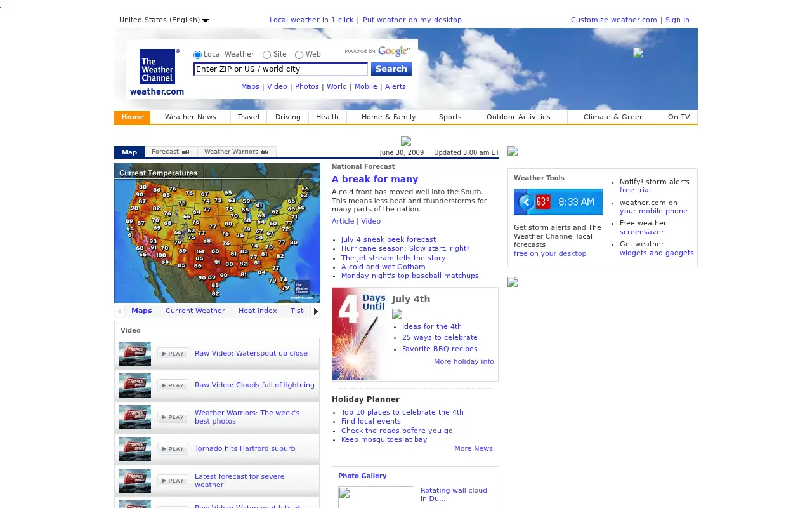Switch to the Weather Warriors tab
The image size is (812, 508).
click(x=237, y=152)
